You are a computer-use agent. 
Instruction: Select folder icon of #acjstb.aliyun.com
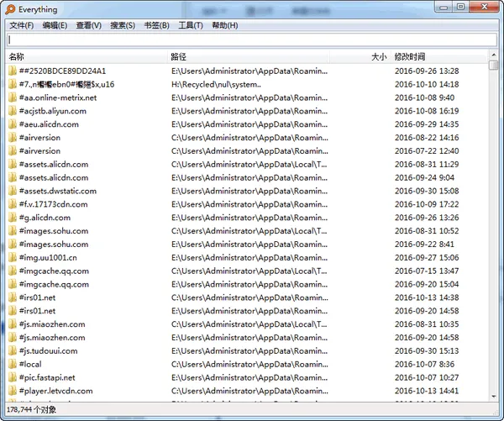pyautogui.click(x=13, y=111)
